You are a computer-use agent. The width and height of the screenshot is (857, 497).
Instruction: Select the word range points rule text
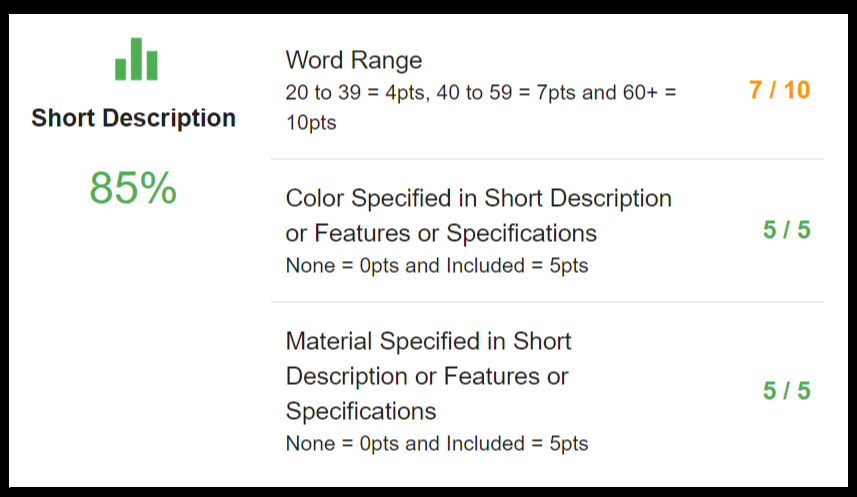coord(481,107)
